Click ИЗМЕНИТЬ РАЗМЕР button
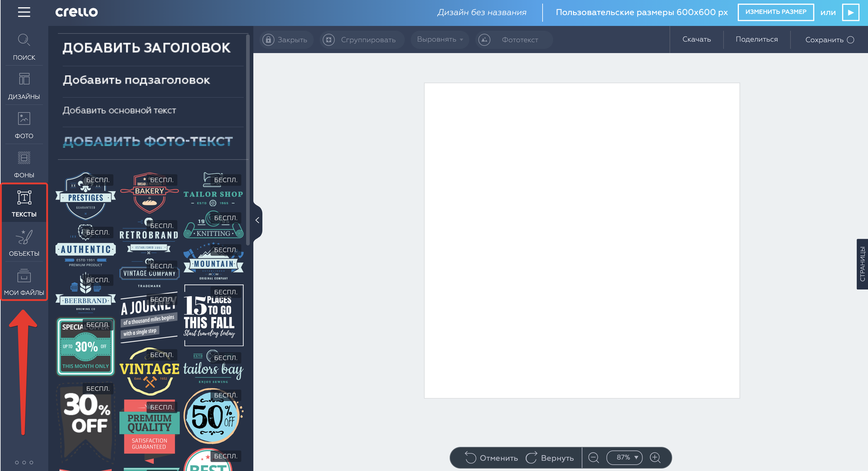This screenshot has height=471, width=868. (x=776, y=12)
